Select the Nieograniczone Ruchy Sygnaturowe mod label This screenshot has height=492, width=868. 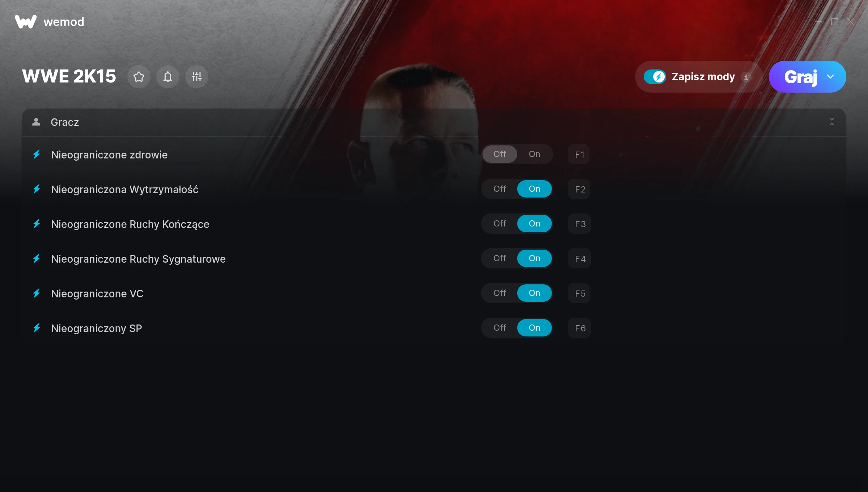pos(138,259)
